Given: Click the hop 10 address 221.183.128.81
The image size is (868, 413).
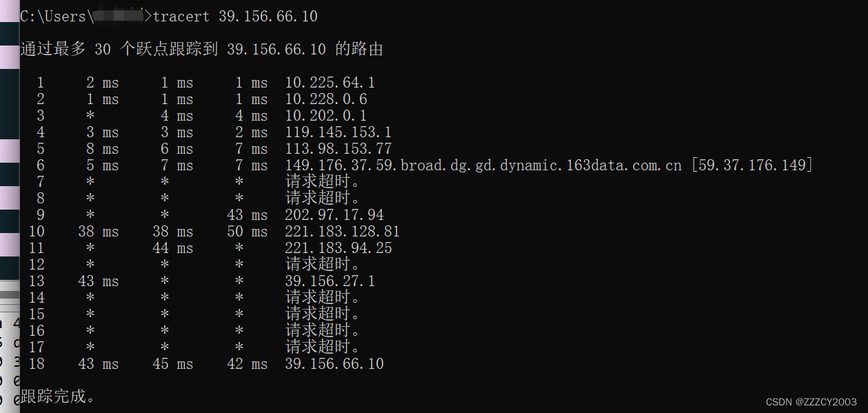Looking at the screenshot, I should [x=342, y=232].
